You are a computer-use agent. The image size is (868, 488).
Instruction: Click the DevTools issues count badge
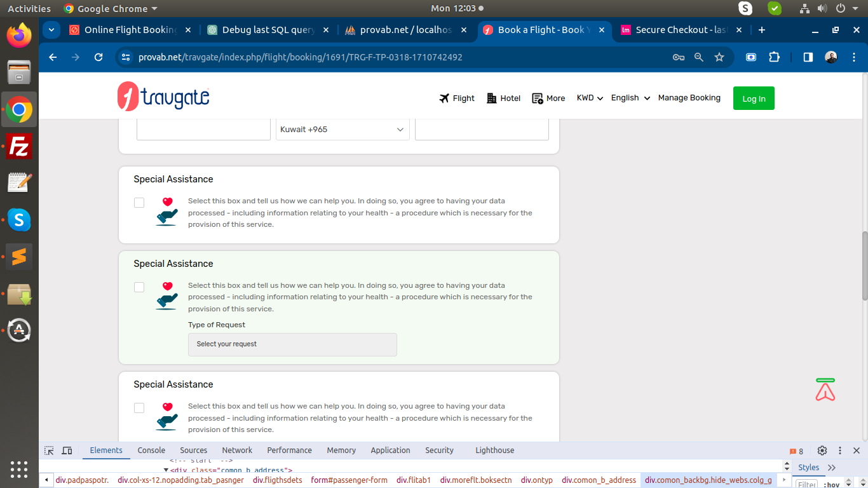(x=797, y=451)
